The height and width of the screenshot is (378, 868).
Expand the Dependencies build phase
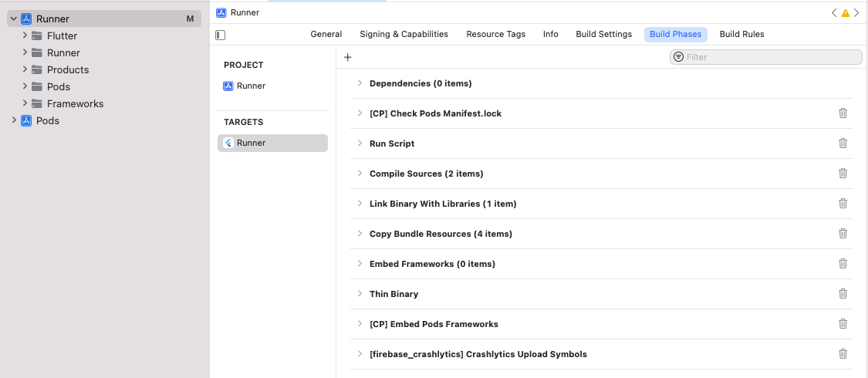(x=360, y=83)
